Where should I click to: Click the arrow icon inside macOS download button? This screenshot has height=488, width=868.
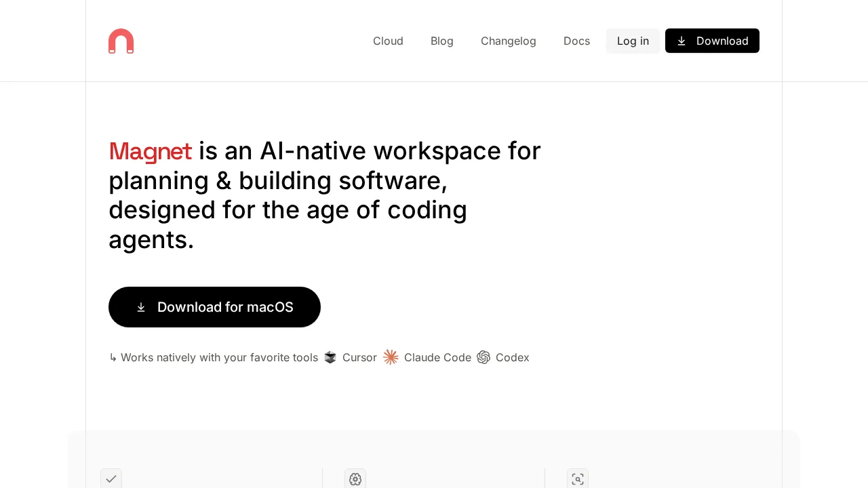point(141,307)
